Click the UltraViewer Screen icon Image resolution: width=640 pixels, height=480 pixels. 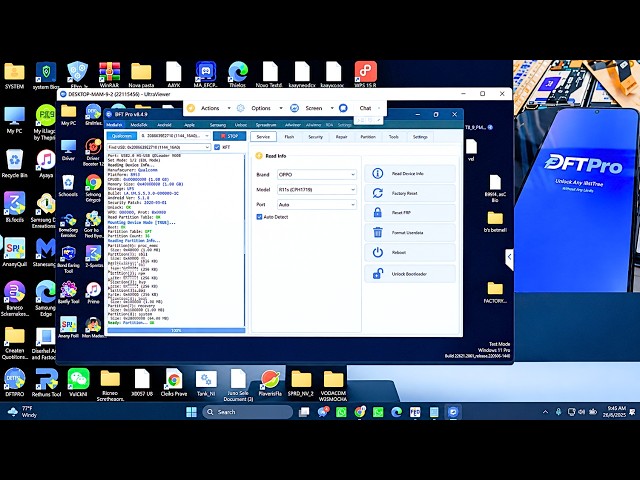click(x=294, y=108)
